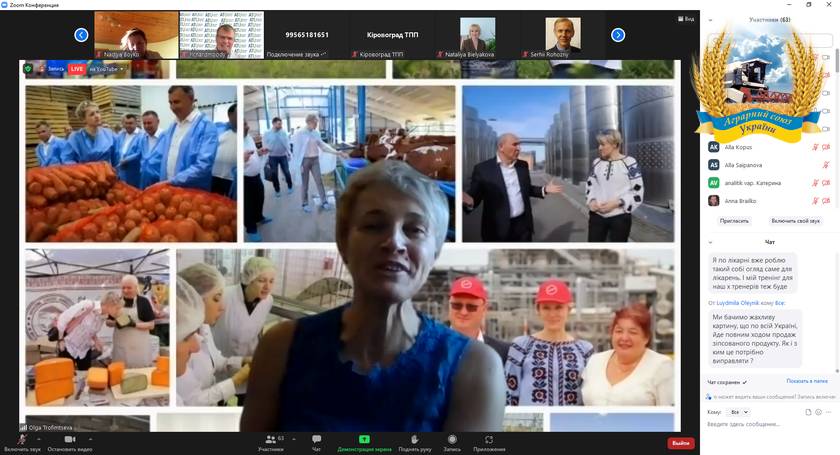Show previous gallery participants arrow

pyautogui.click(x=81, y=35)
